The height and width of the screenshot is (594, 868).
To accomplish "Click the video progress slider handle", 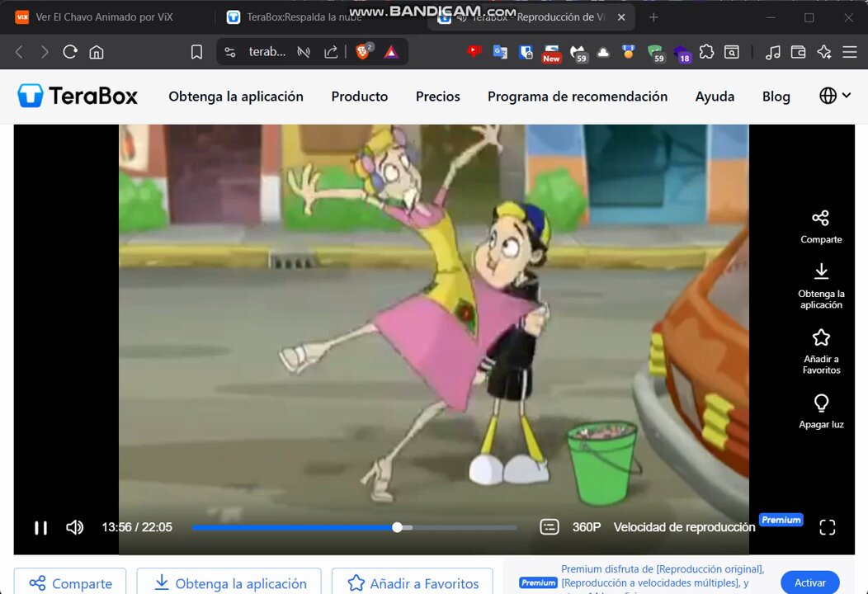I will [397, 527].
